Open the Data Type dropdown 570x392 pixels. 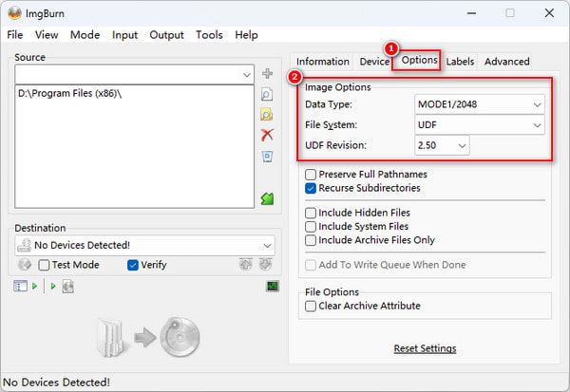[480, 103]
